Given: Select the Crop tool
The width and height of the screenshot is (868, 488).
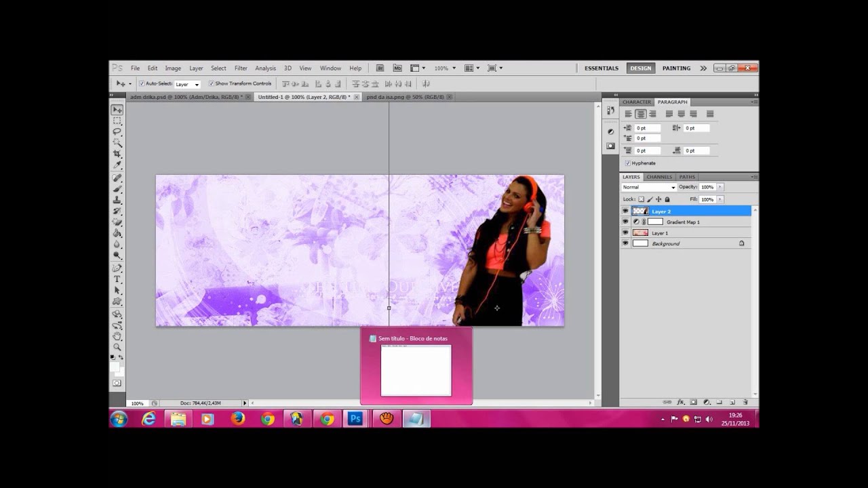Looking at the screenshot, I should pos(117,153).
